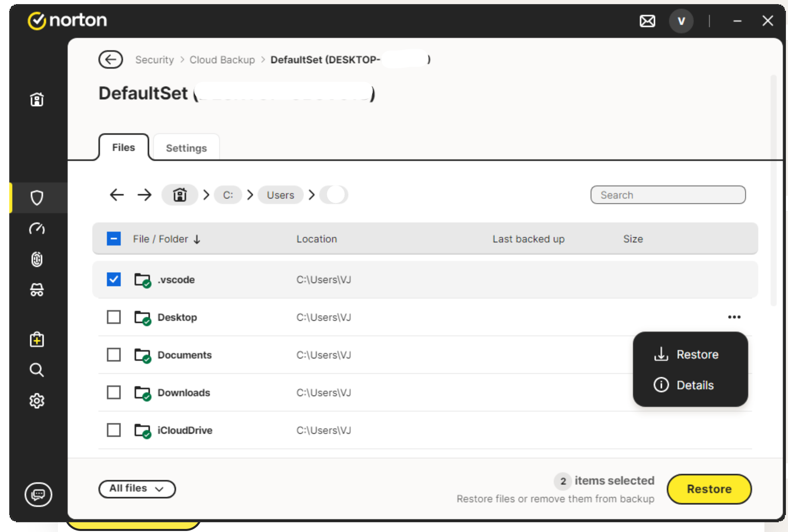Sort by File / Folder column arrow
Screen dimensions: 788x532
197,239
